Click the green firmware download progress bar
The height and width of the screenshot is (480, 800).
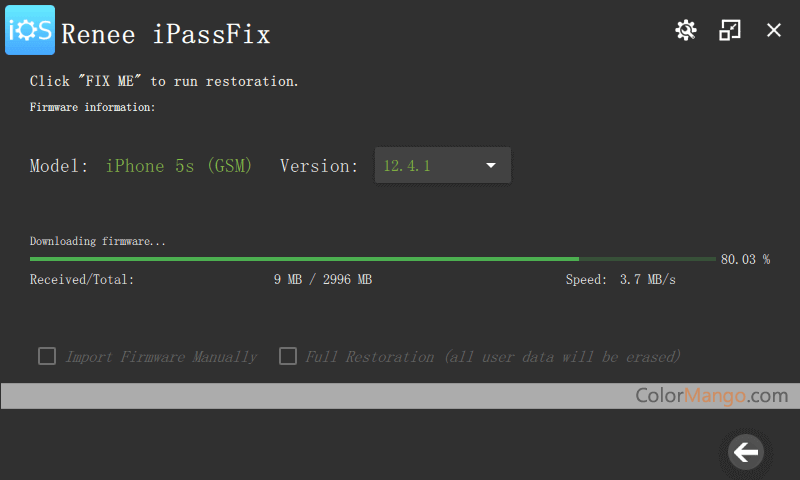(x=304, y=259)
